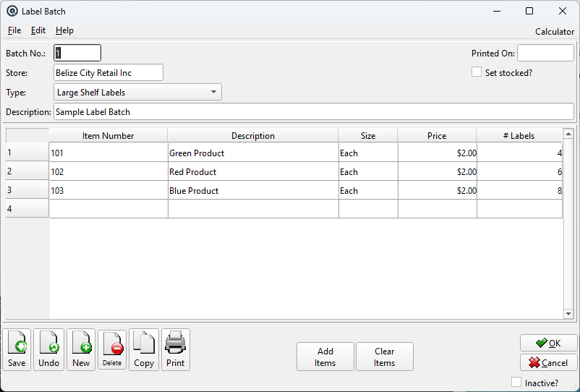Select item number cell 102
Viewport: 580px width, 392px height.
pos(108,171)
